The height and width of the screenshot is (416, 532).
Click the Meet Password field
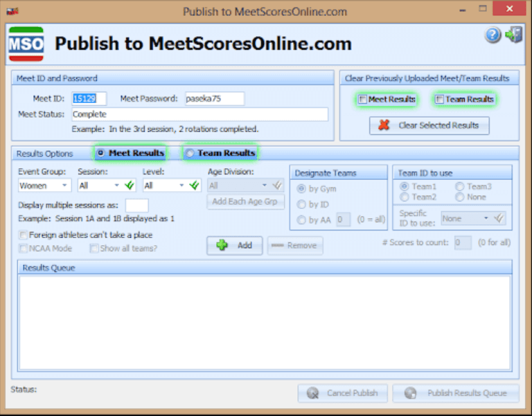tap(215, 99)
